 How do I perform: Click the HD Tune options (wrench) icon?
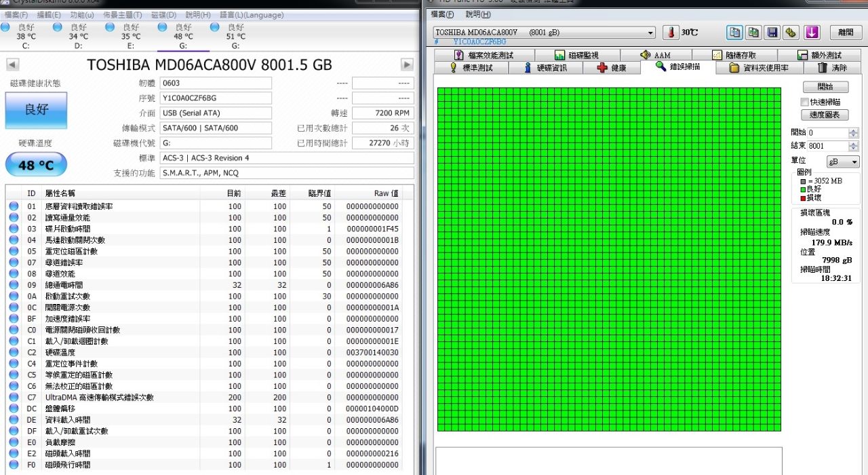click(791, 33)
